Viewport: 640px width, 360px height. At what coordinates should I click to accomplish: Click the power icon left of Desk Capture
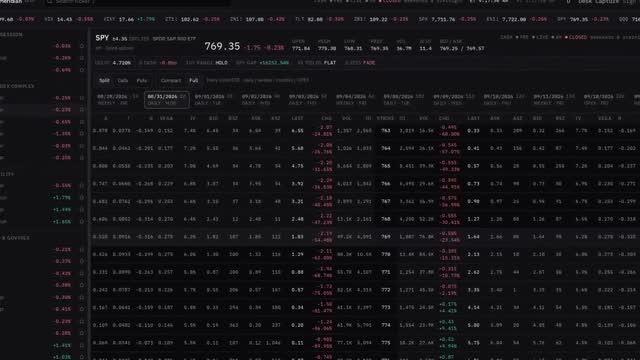[x=568, y=2]
